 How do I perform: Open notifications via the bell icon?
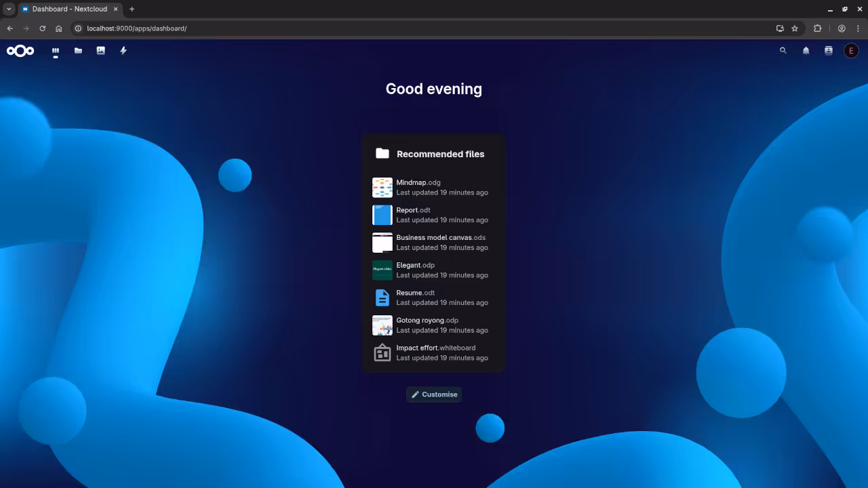806,50
